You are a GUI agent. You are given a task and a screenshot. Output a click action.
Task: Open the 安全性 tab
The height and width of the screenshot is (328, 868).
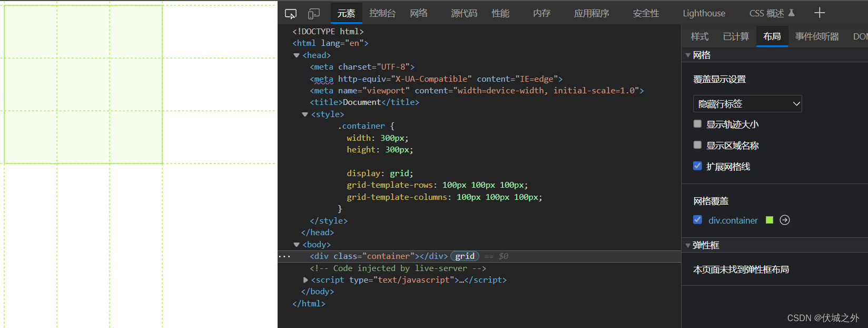tap(646, 13)
